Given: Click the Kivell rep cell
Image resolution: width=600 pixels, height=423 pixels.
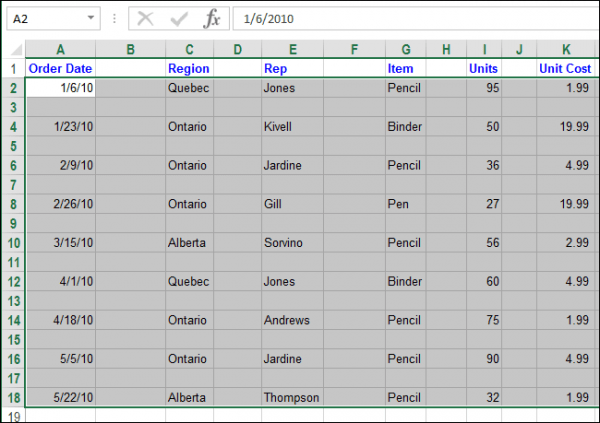Looking at the screenshot, I should (x=293, y=126).
